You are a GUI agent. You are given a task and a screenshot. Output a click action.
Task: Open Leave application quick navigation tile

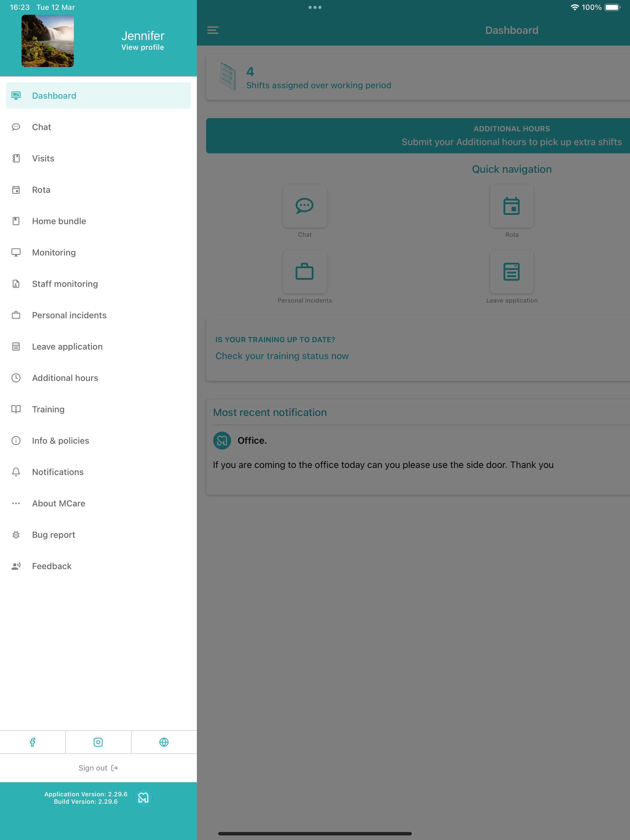tap(512, 271)
